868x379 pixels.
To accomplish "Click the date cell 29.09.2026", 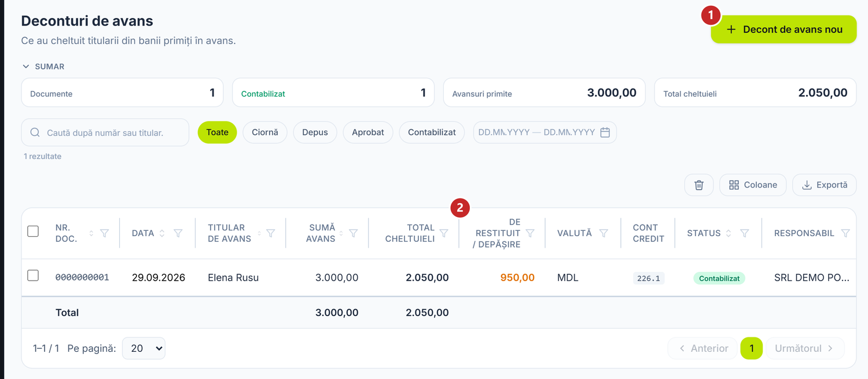I will coord(159,278).
